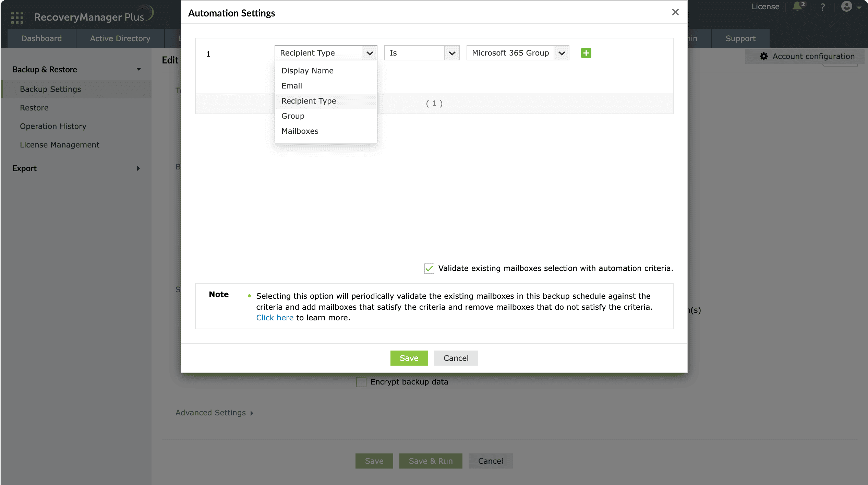
Task: Open the user profile avatar menu
Action: (847, 7)
